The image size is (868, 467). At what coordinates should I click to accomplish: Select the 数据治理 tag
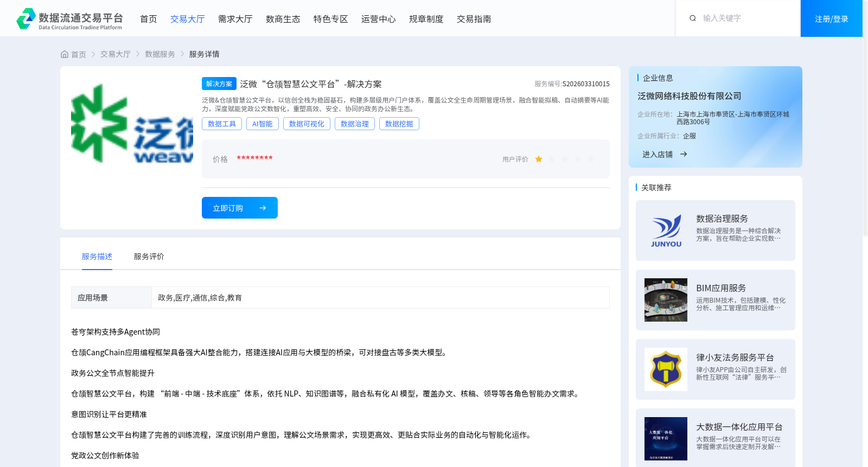[355, 124]
